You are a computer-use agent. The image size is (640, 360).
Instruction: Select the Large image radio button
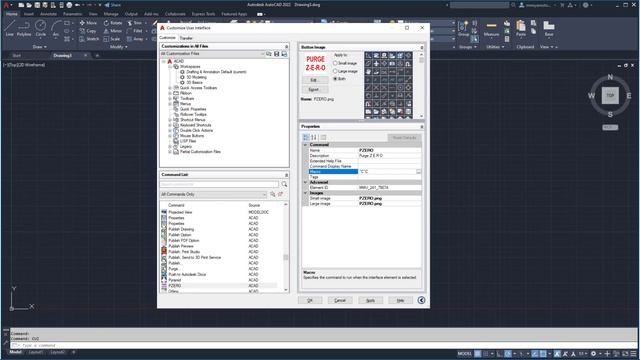pyautogui.click(x=335, y=71)
